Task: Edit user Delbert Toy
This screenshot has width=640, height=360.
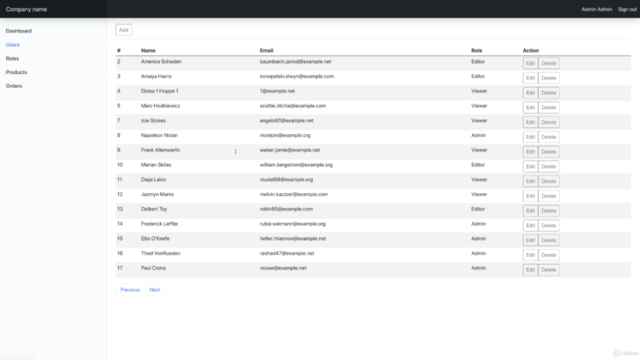Action: pos(530,211)
